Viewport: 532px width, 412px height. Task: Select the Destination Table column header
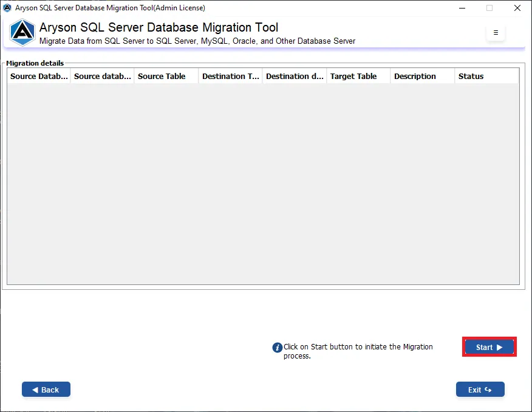(x=230, y=76)
